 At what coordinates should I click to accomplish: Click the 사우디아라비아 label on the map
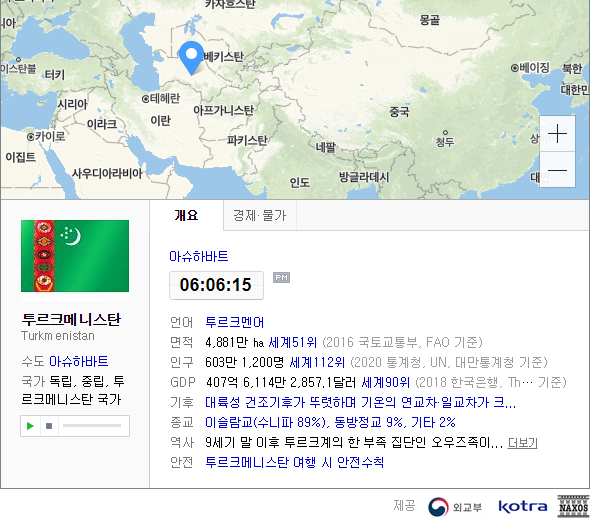(107, 173)
